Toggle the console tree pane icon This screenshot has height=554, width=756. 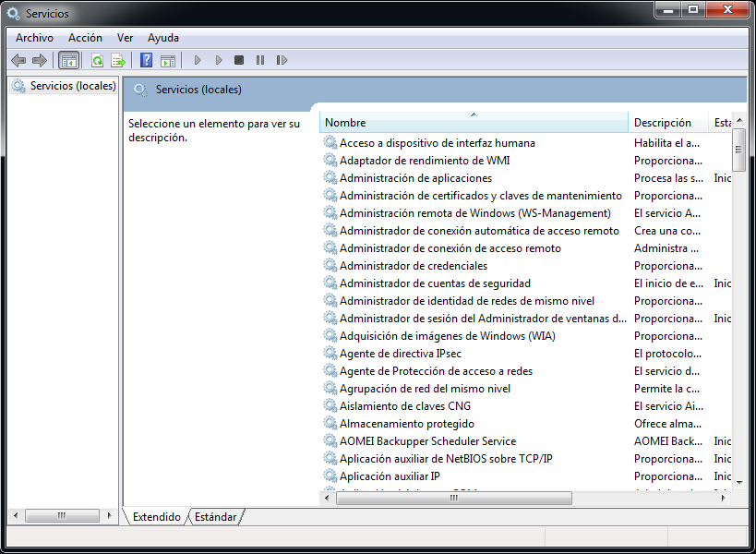[68, 60]
